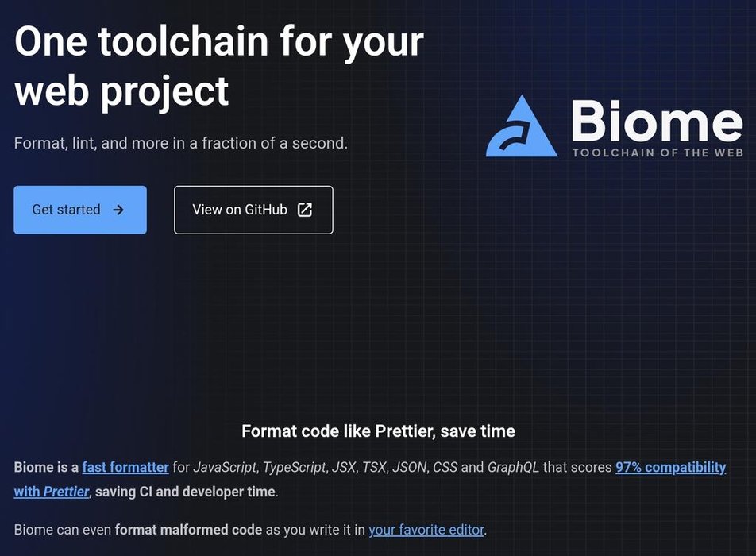Click the large Biome wordmark text
The width and height of the screenshot is (756, 556).
tap(656, 121)
